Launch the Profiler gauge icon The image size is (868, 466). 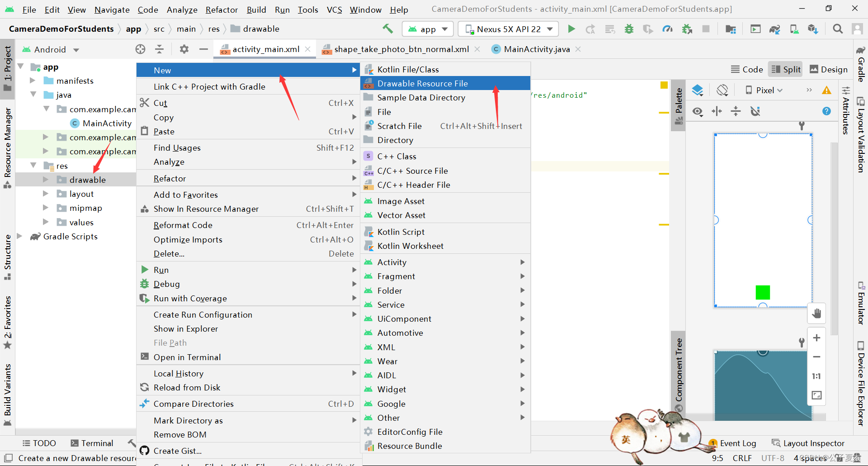(667, 29)
